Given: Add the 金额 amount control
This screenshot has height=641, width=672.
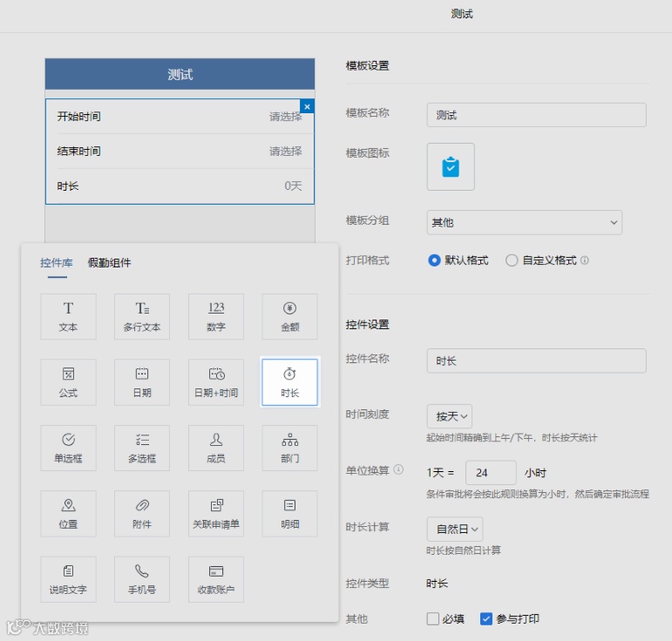Looking at the screenshot, I should click(289, 316).
